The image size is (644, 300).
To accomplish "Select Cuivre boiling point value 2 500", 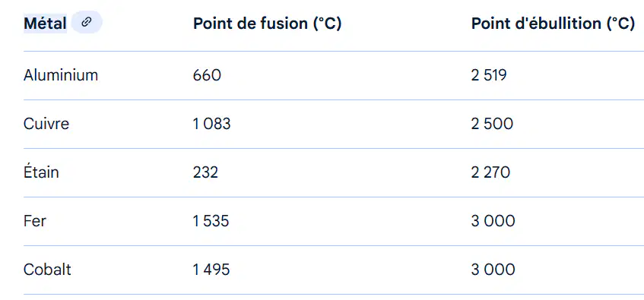I will pyautogui.click(x=492, y=124).
